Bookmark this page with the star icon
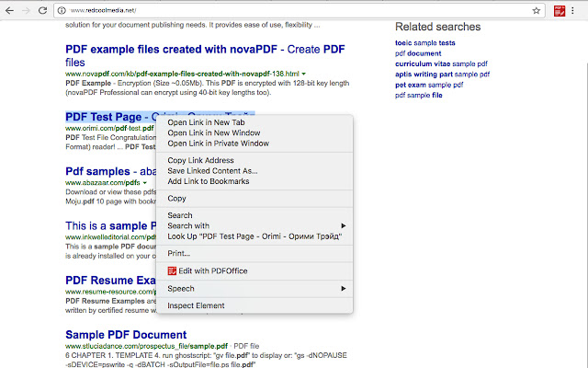588x368 pixels. (x=537, y=10)
